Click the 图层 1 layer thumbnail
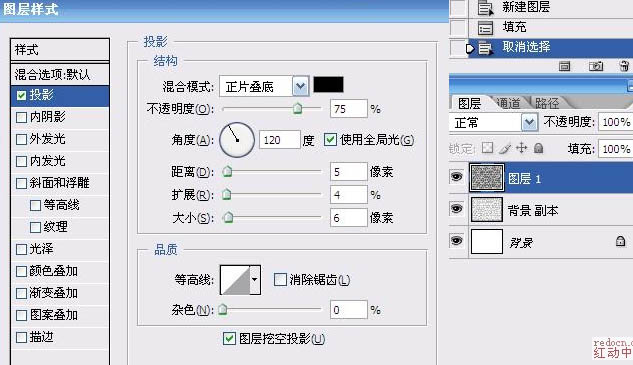Viewport: 633px width, 365px height. (487, 177)
